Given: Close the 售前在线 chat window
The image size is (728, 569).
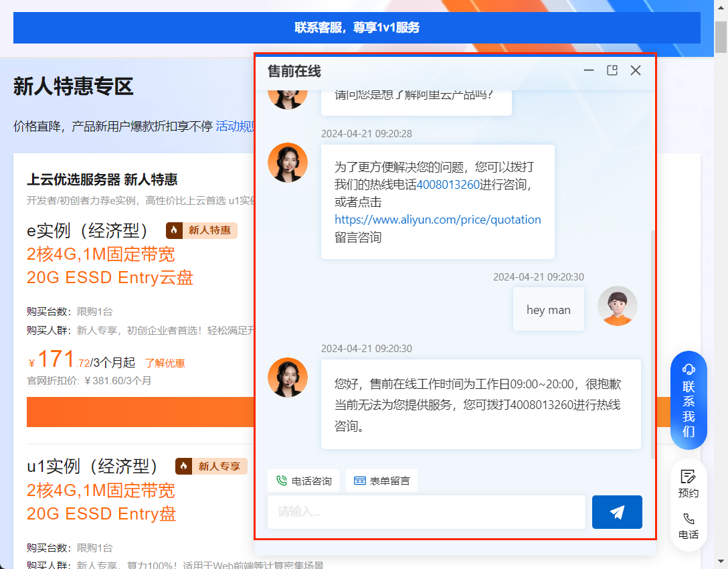Looking at the screenshot, I should (x=636, y=70).
